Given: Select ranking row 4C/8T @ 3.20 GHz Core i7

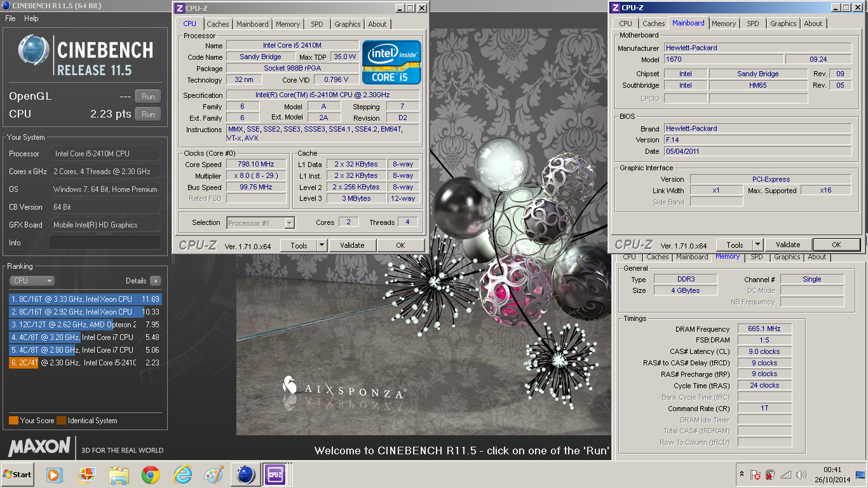Looking at the screenshot, I should [85, 337].
